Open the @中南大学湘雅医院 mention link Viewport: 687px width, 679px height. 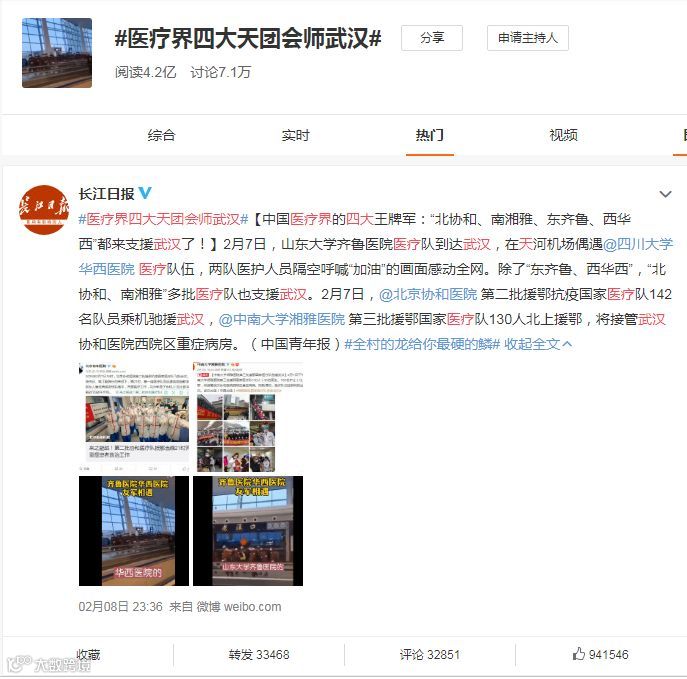click(x=282, y=319)
